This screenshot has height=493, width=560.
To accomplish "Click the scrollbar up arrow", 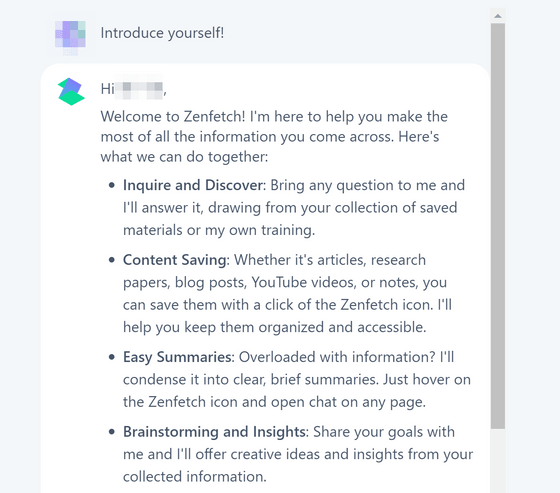I will (x=498, y=16).
